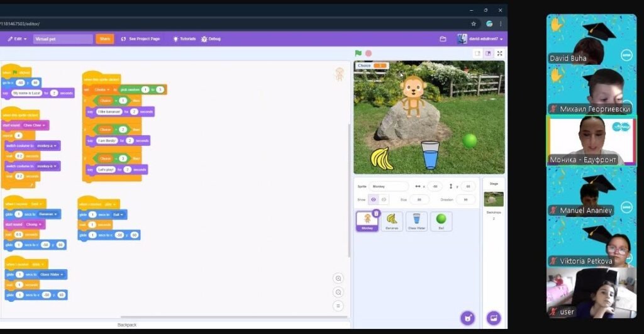Open the Glass Water glide target dropdown

tap(52, 274)
